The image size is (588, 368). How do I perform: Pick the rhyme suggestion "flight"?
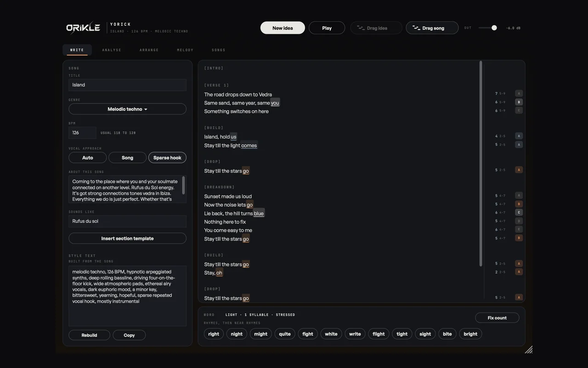pos(379,334)
